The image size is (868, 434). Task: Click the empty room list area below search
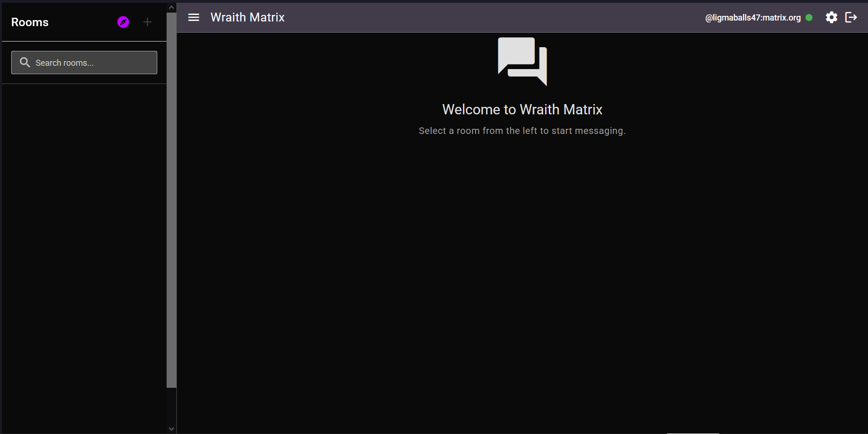point(83,233)
